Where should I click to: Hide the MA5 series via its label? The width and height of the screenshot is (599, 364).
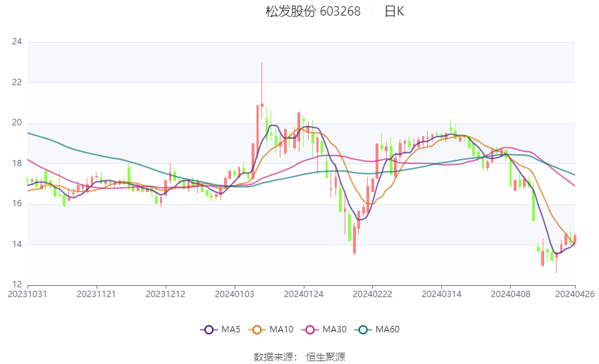[x=230, y=330]
